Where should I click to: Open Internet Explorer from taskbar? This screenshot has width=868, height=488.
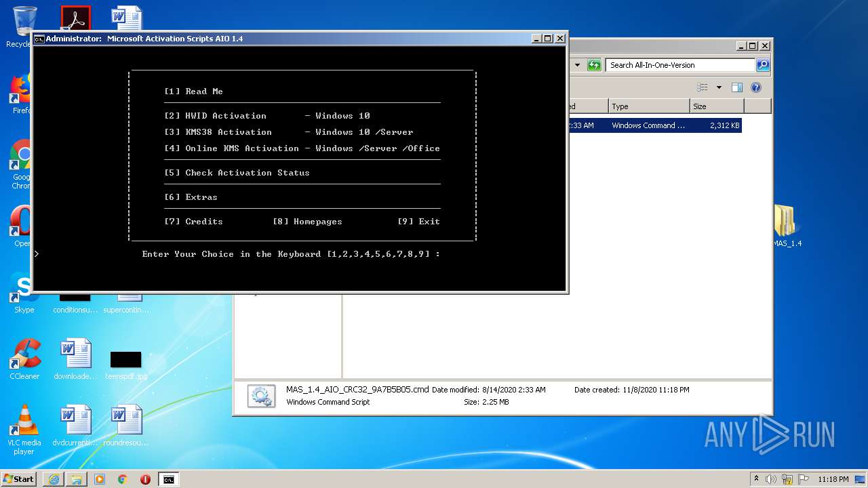click(54, 479)
